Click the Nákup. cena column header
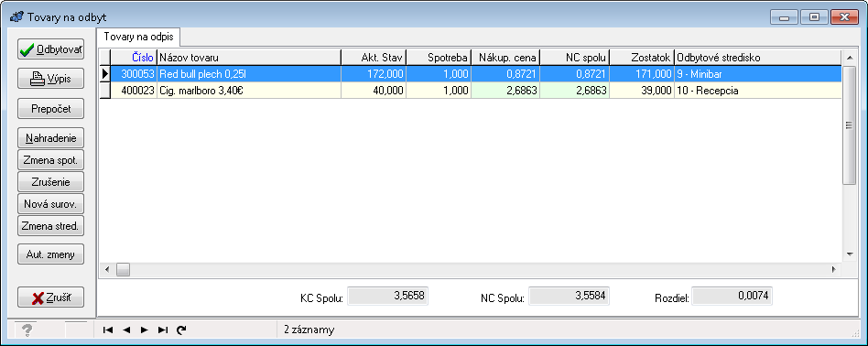Image resolution: width=868 pixels, height=346 pixels. coord(505,58)
